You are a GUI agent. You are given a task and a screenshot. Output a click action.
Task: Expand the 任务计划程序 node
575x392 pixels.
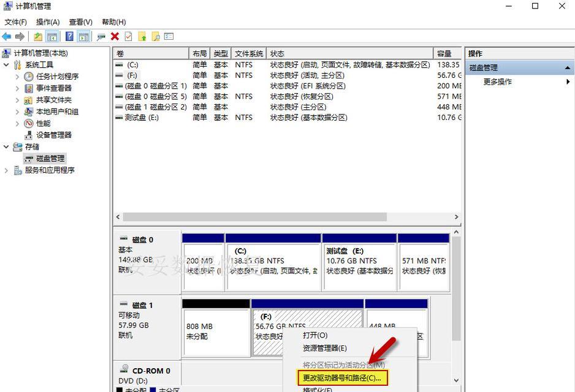coord(17,77)
